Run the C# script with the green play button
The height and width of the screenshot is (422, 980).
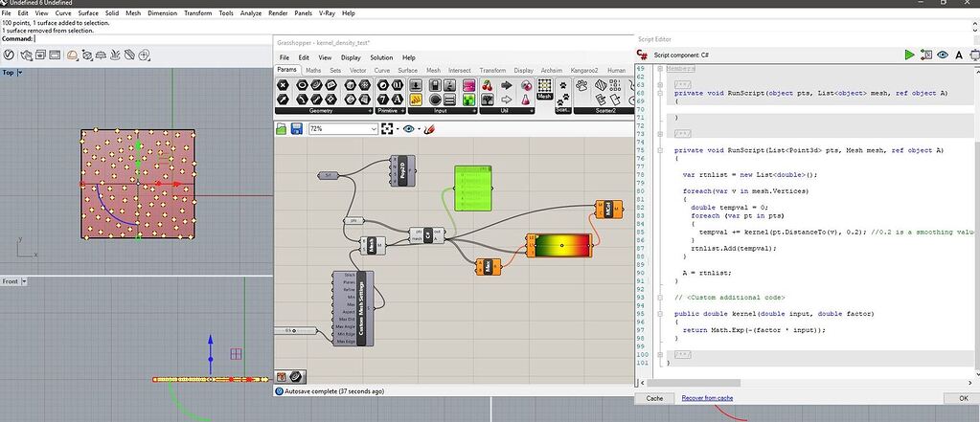[909, 56]
